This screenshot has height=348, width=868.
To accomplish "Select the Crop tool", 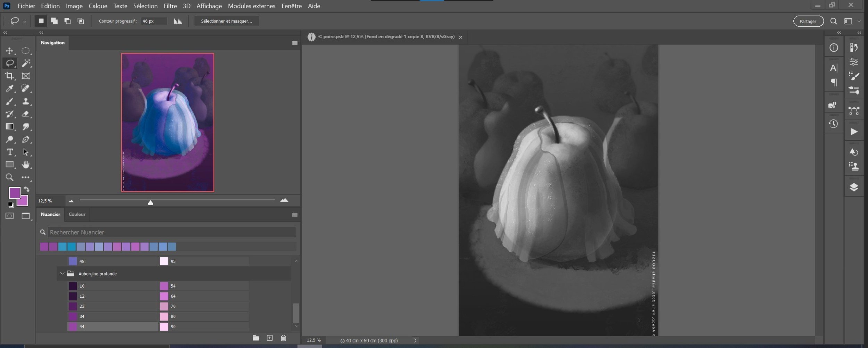I will [x=9, y=76].
